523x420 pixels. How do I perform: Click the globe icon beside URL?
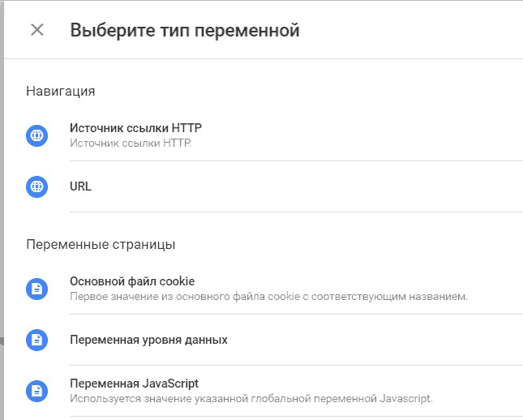(x=37, y=186)
